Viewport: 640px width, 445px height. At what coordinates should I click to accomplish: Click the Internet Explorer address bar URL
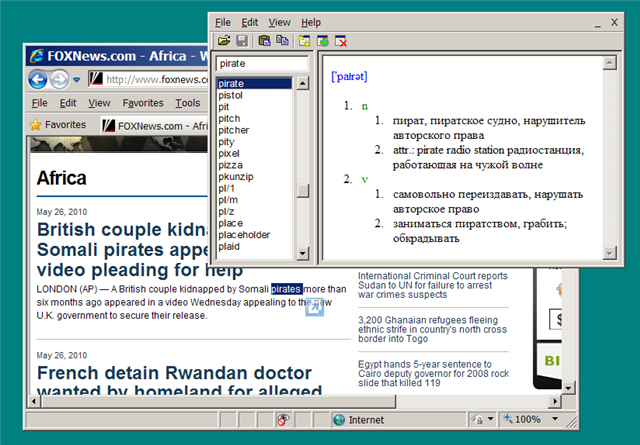pyautogui.click(x=158, y=79)
